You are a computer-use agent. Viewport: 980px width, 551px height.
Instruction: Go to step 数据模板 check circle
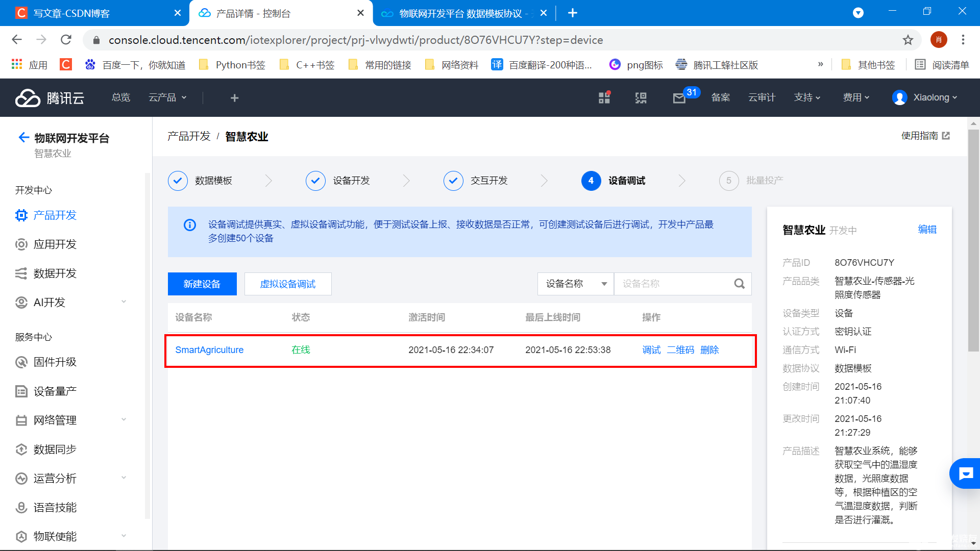tap(178, 181)
